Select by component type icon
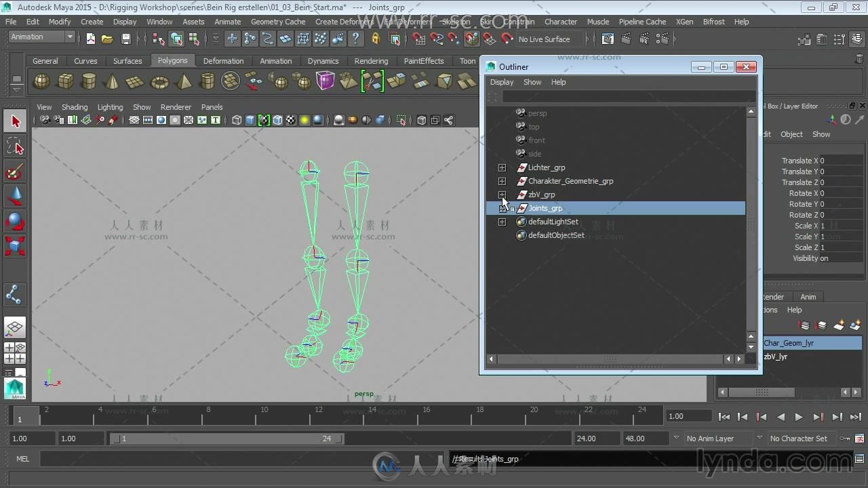The width and height of the screenshot is (868, 488). pyautogui.click(x=194, y=39)
